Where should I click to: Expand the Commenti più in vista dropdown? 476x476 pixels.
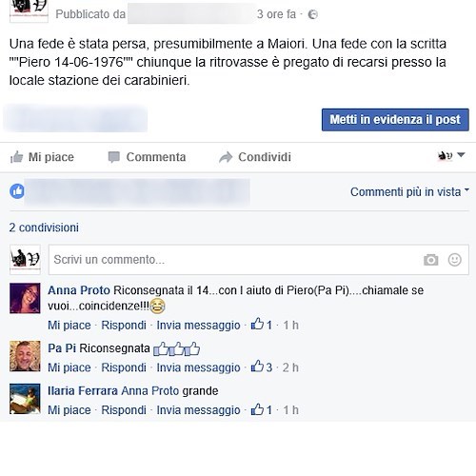click(x=409, y=192)
